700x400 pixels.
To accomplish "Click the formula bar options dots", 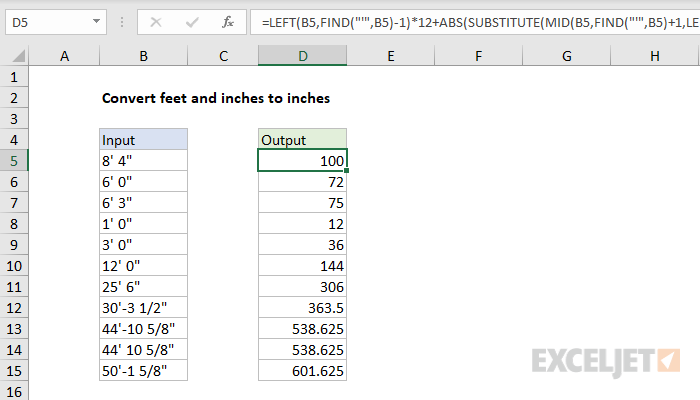I will point(122,22).
